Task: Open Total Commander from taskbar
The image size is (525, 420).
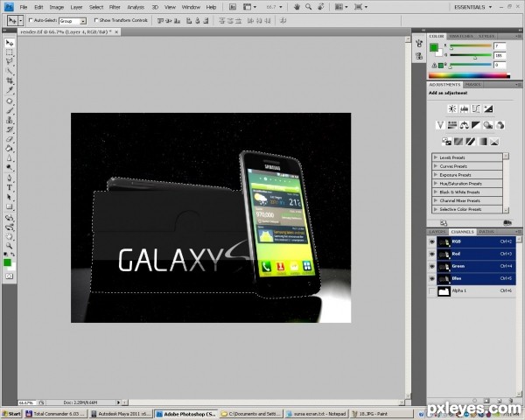Action: (x=56, y=414)
